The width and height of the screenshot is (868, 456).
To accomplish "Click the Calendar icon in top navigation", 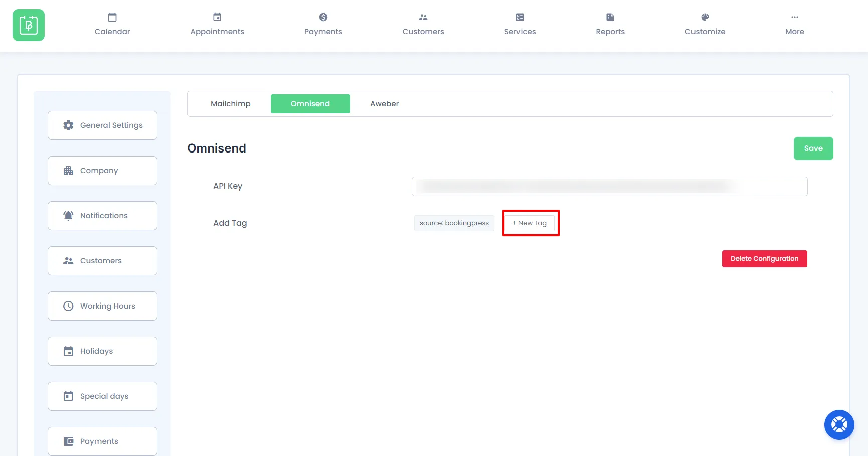I will pos(112,17).
